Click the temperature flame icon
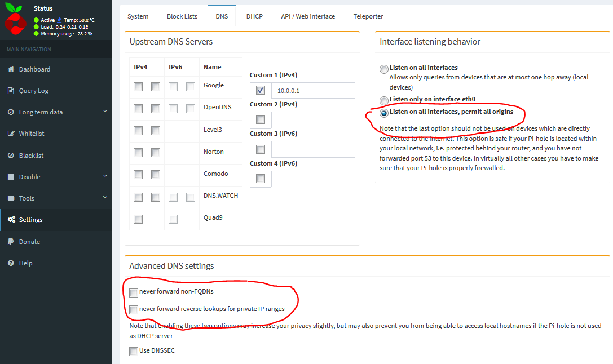This screenshot has height=364, width=613. point(59,20)
